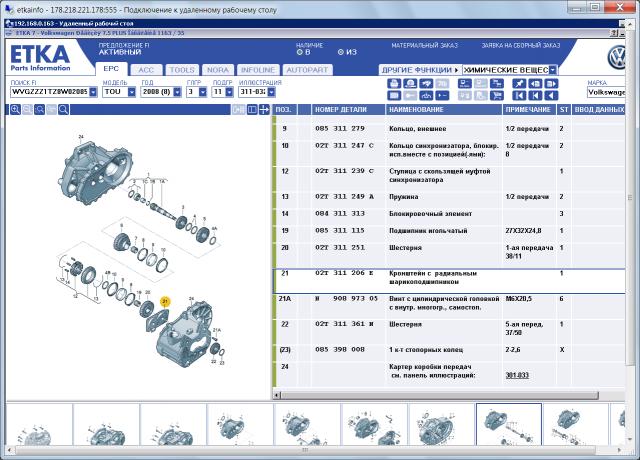Click the parts table horizontal scrollbar

440,395
